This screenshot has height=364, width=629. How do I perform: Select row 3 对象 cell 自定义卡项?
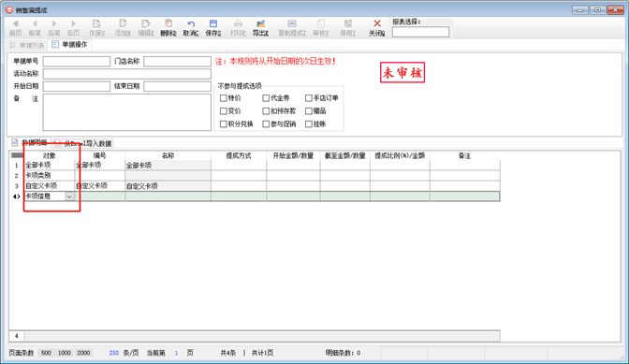pyautogui.click(x=50, y=186)
